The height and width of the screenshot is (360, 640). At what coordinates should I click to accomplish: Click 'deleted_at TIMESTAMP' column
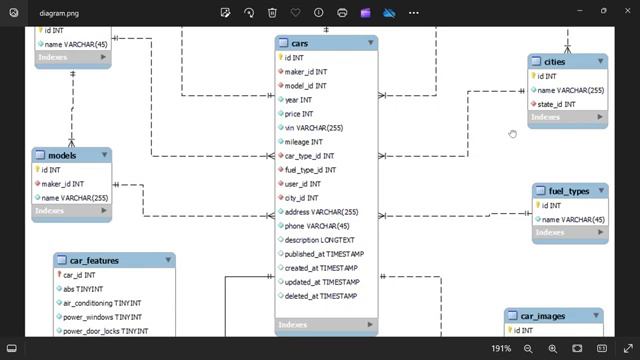click(321, 296)
